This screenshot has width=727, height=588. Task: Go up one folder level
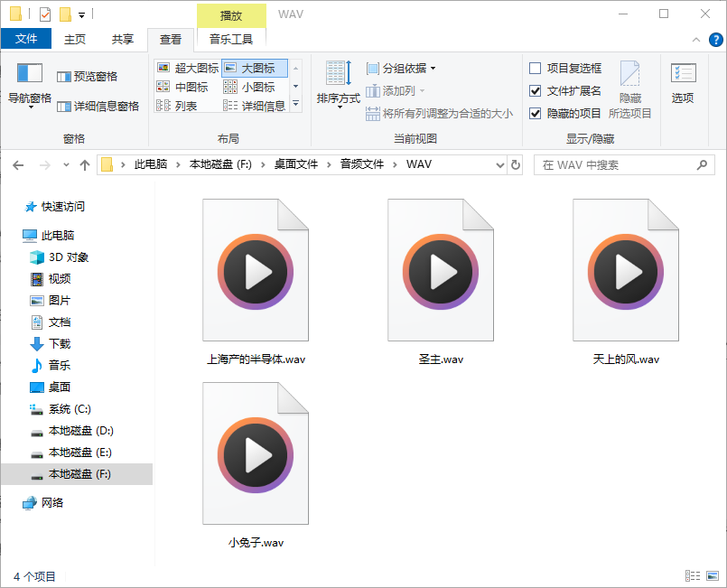pos(85,165)
